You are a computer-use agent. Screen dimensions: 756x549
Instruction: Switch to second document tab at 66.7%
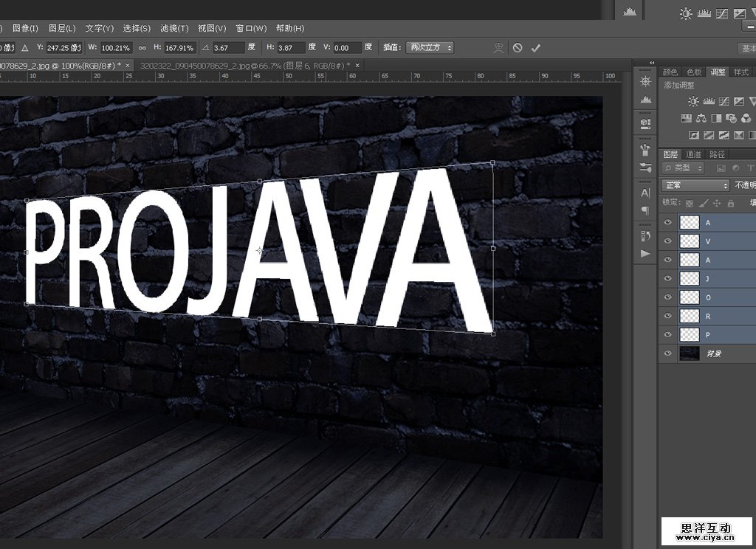point(244,66)
